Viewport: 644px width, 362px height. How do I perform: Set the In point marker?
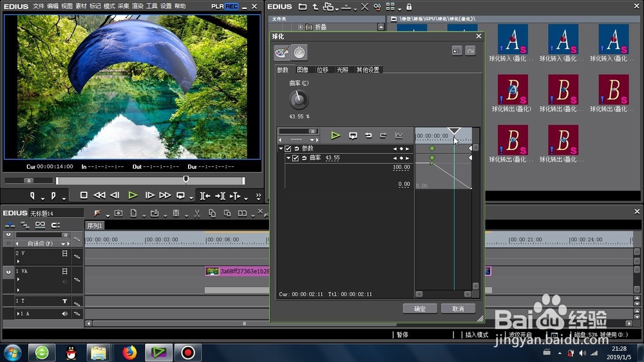click(32, 196)
